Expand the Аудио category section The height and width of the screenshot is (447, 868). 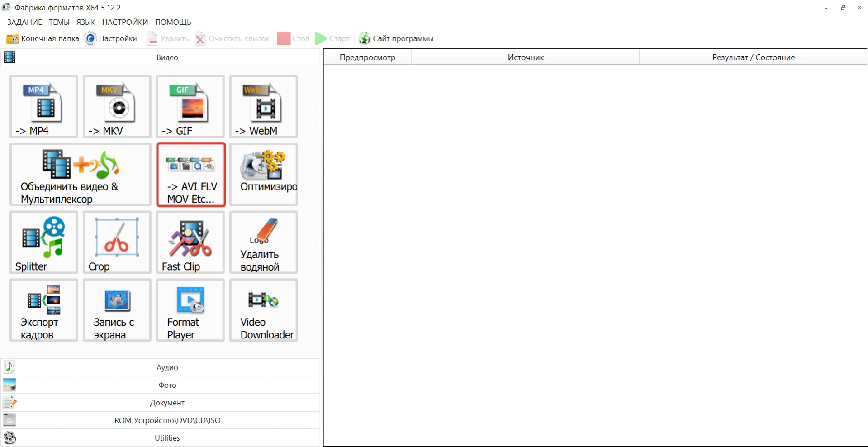[167, 367]
